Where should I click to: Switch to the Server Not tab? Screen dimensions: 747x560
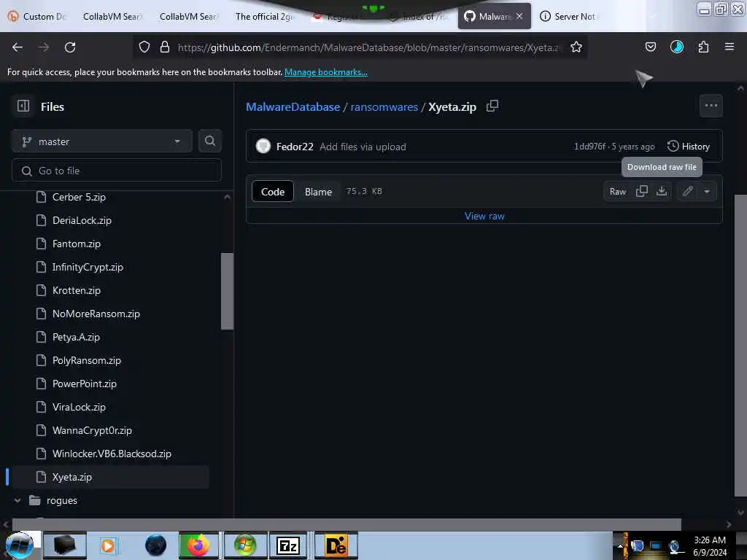coord(568,16)
